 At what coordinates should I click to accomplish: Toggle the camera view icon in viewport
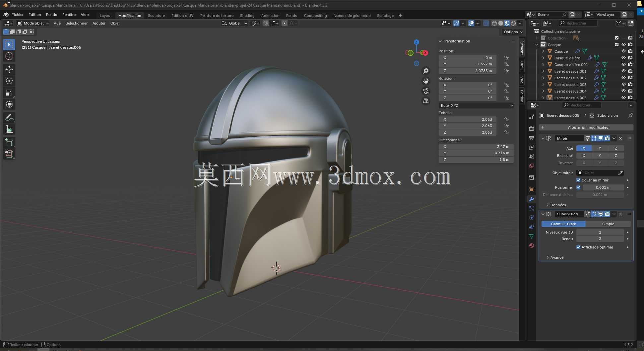click(426, 91)
